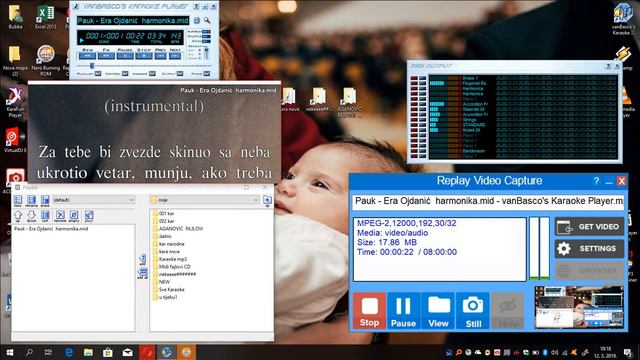
Task: Toggle the Output window button in vanBasco
Action: (x=180, y=73)
